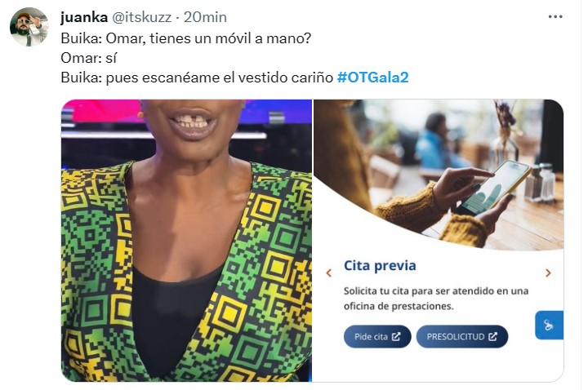Viewport: 588px width, 390px height.
Task: Click the Pide cita button
Action: click(377, 336)
